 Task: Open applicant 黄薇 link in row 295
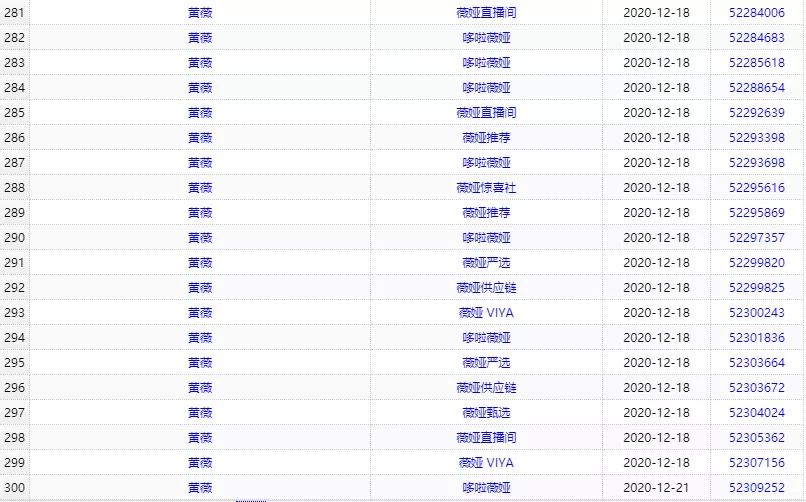click(x=200, y=363)
